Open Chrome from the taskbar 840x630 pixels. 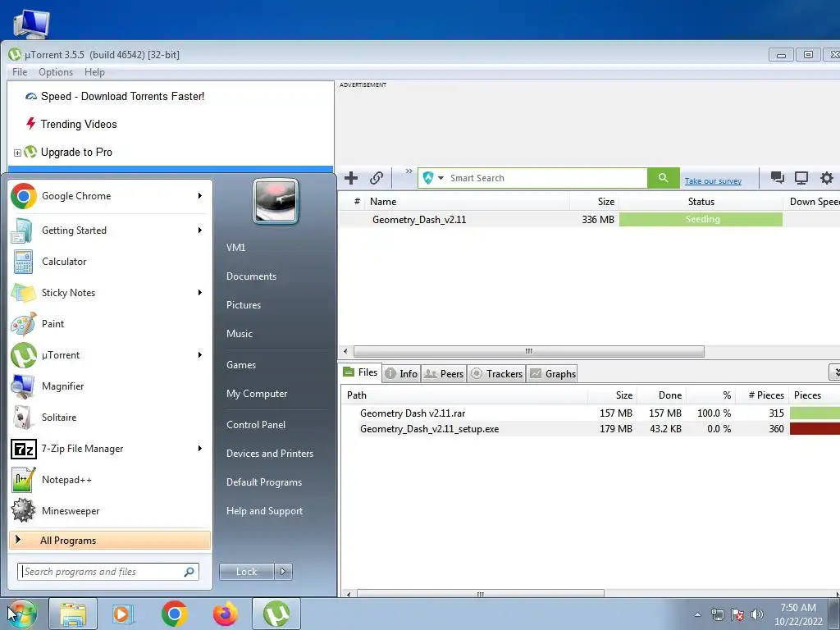click(174, 614)
